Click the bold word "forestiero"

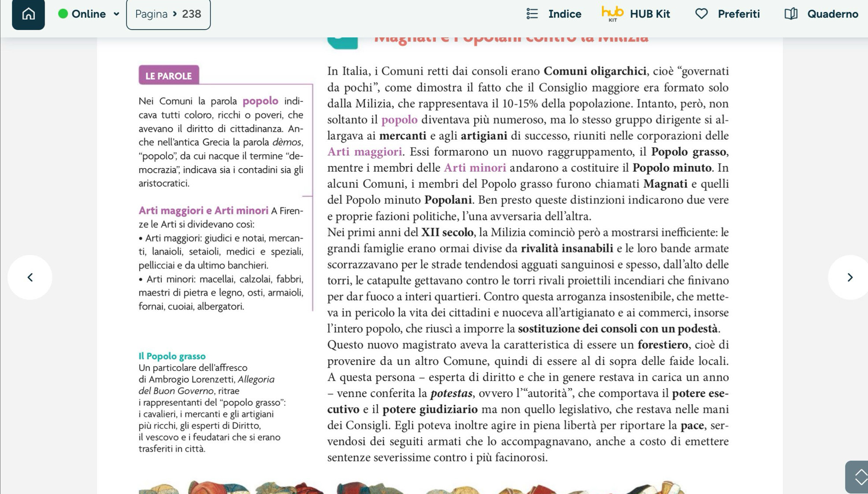tap(663, 345)
